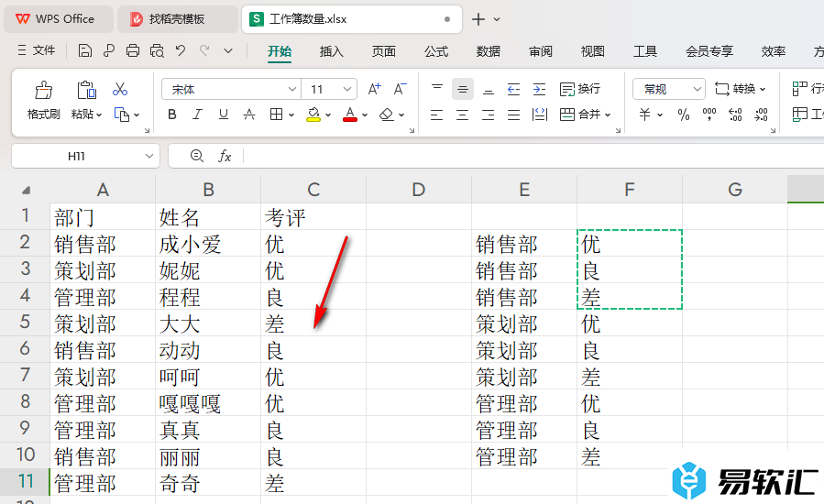This screenshot has height=504, width=824.
Task: Toggle Bold formatting
Action: click(171, 115)
